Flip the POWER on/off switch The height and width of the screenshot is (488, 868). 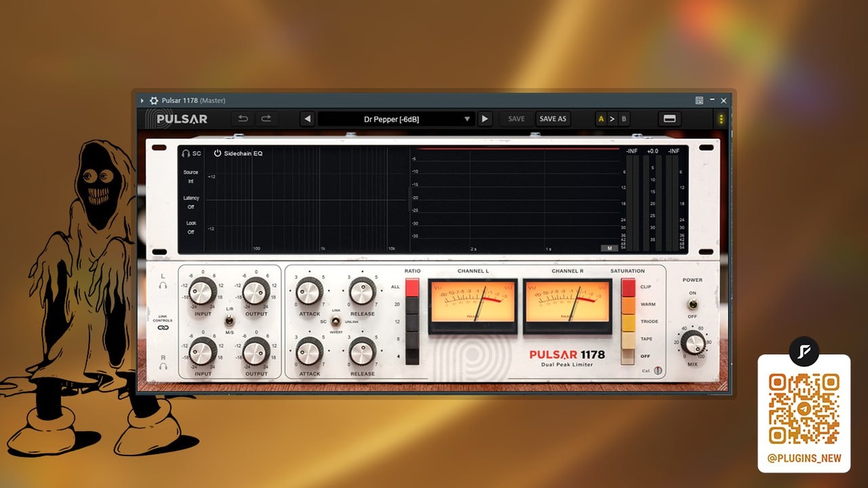(x=692, y=304)
